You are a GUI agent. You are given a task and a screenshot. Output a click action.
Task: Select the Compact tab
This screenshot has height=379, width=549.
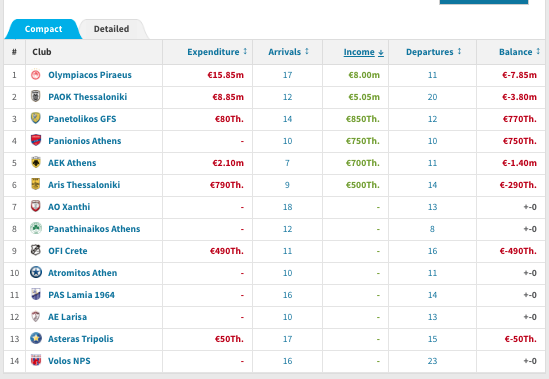tap(43, 29)
